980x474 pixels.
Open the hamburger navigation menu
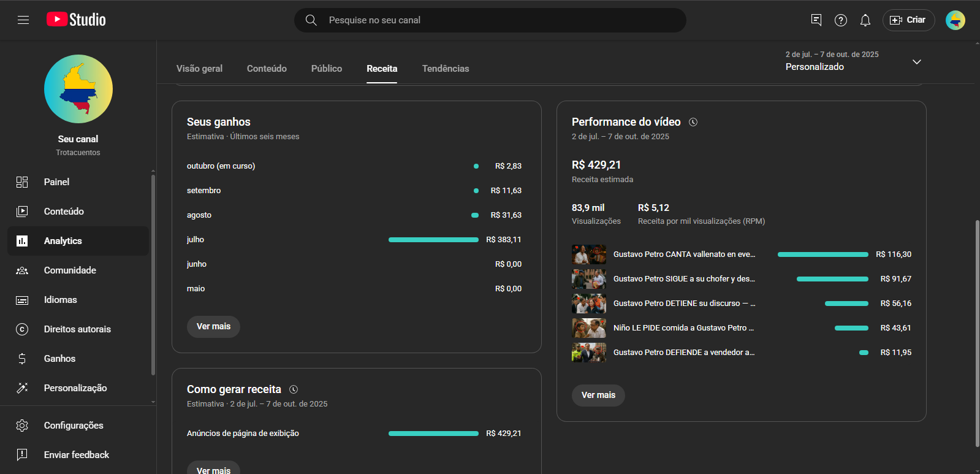pyautogui.click(x=23, y=20)
